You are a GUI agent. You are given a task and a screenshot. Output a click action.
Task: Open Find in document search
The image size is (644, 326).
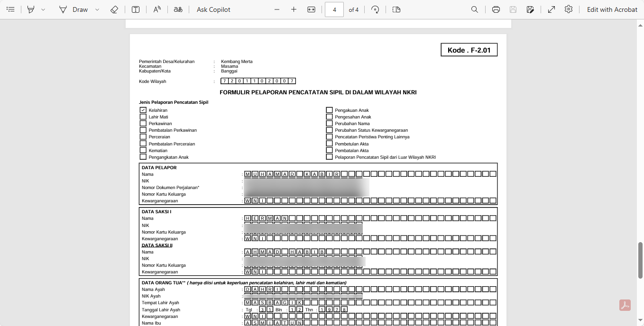click(474, 9)
